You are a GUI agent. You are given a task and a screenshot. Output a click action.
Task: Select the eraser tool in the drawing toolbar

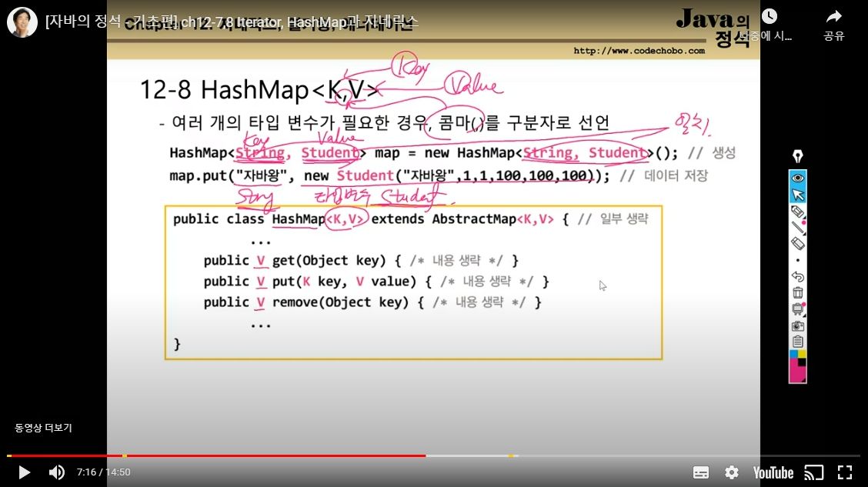[x=798, y=243]
